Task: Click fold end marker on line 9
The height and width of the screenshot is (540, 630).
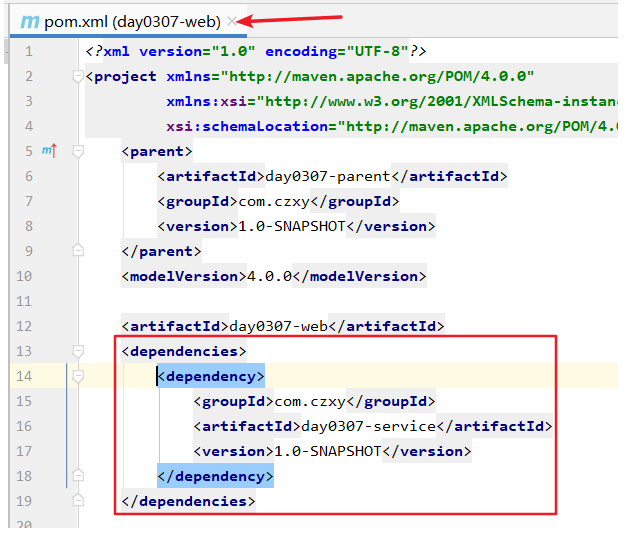Action: [x=78, y=251]
